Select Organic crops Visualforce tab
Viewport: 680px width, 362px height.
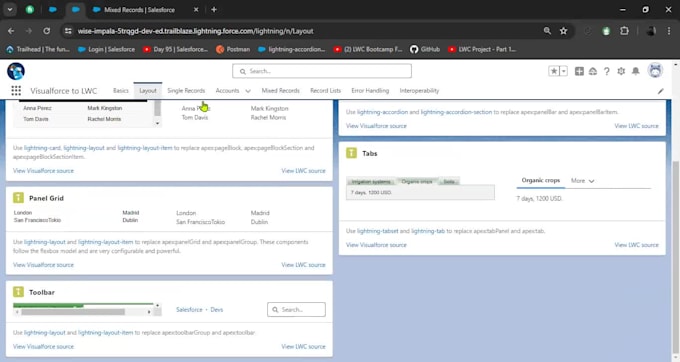point(417,182)
